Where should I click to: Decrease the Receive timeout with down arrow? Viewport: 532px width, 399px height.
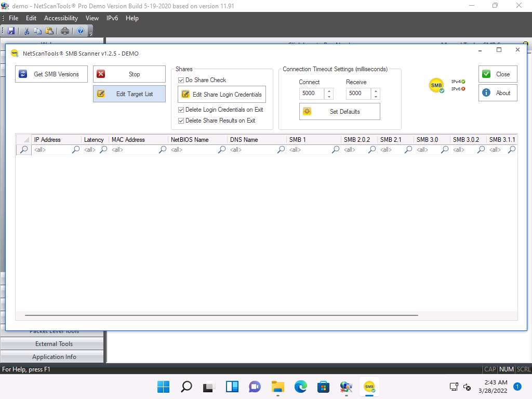tap(376, 97)
